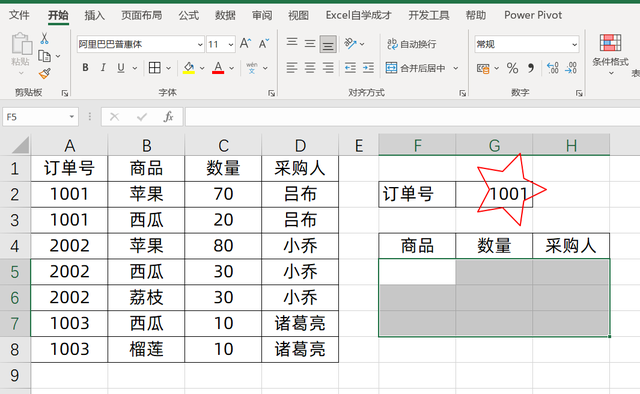Open font name dropdown
Image resolution: width=640 pixels, height=394 pixels.
point(200,44)
